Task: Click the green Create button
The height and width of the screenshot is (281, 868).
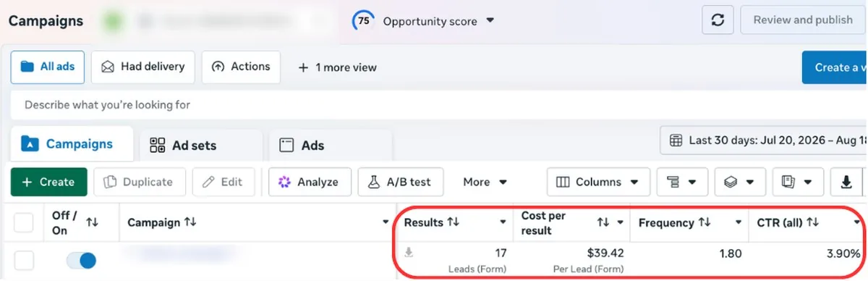Action: (49, 182)
